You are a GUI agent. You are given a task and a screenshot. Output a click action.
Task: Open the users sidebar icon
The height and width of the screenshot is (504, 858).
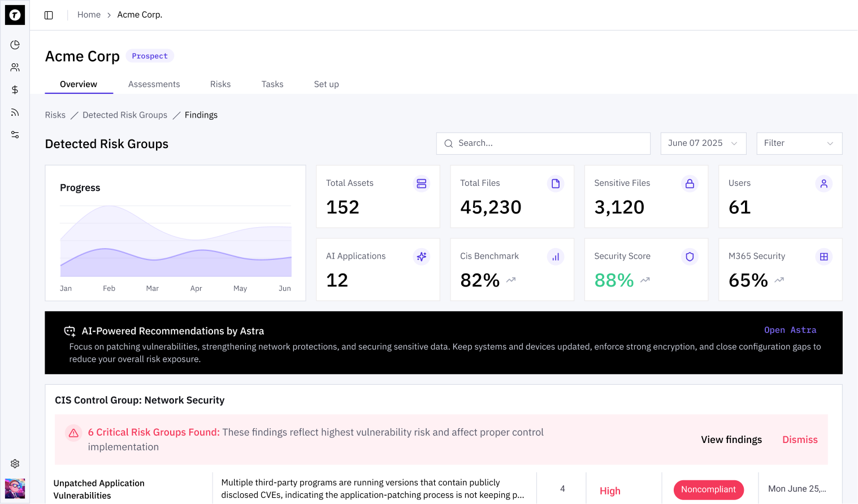pos(15,67)
